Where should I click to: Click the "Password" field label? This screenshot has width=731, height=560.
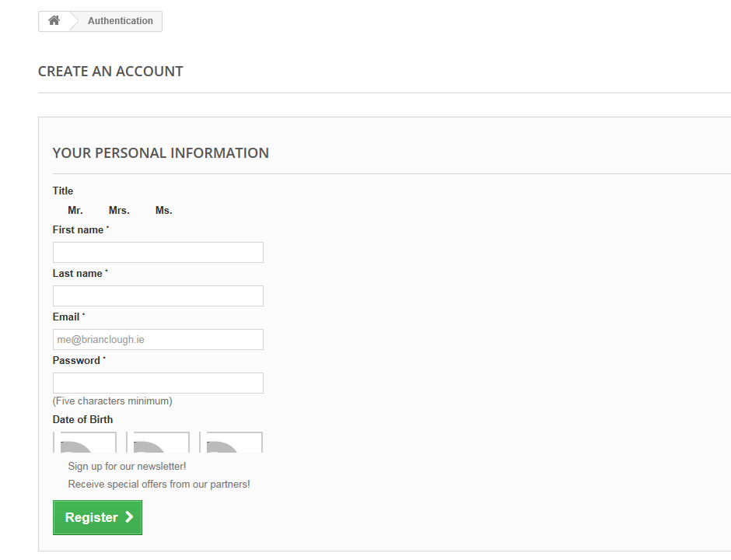[x=76, y=361]
